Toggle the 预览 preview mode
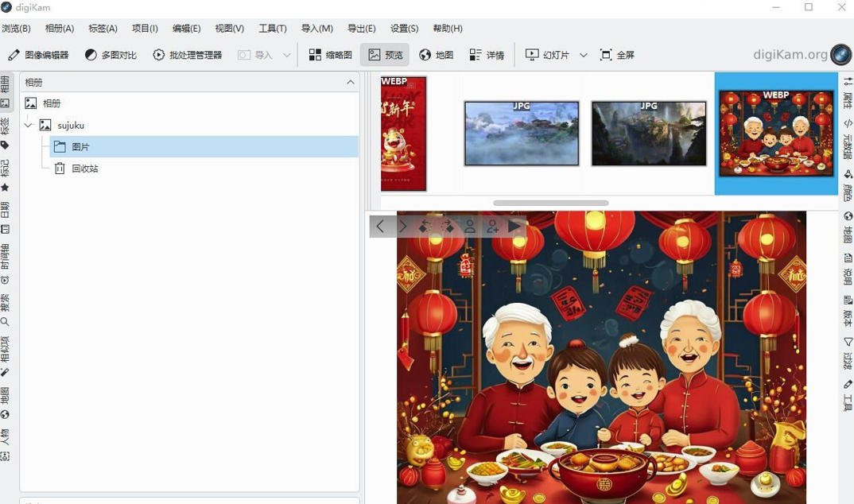The width and height of the screenshot is (854, 504). point(385,55)
